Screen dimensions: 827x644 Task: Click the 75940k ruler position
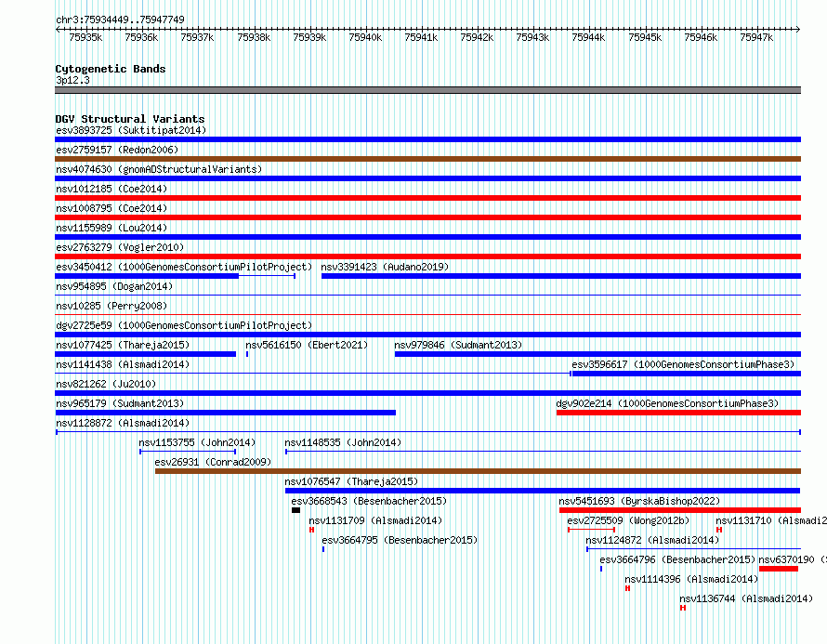(365, 37)
